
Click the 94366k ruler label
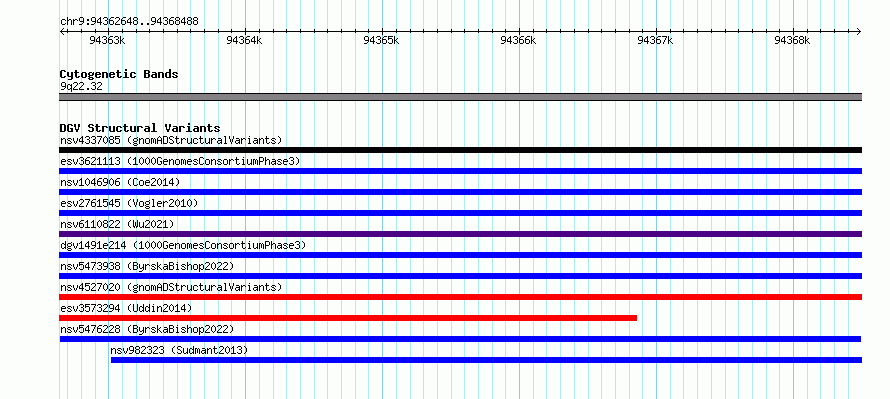518,40
